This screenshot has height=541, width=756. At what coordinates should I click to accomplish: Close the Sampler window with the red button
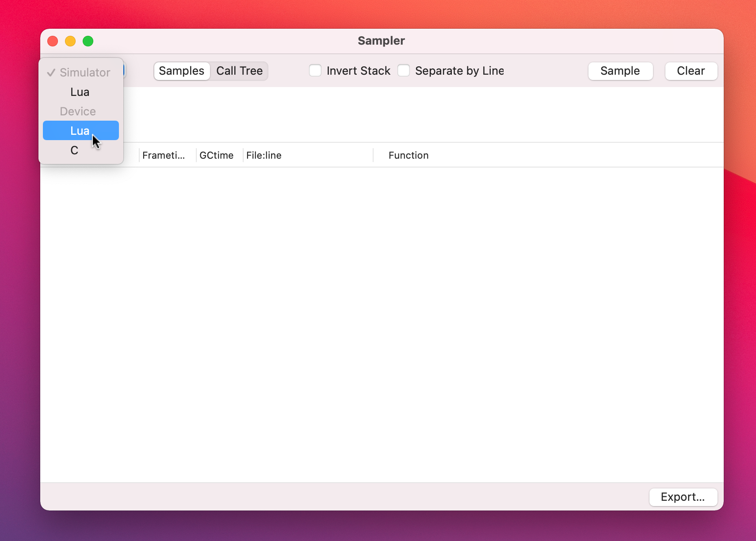[x=53, y=41]
